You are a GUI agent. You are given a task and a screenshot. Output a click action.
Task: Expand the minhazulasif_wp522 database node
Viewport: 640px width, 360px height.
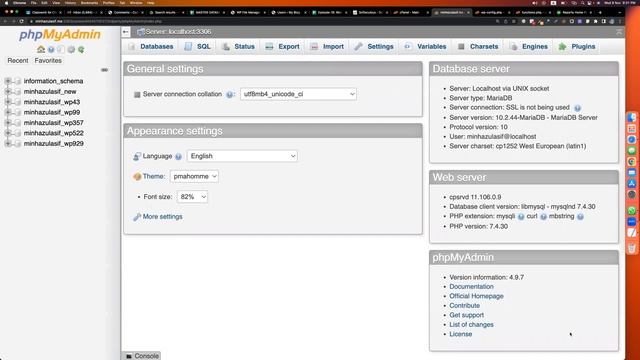tap(8, 133)
